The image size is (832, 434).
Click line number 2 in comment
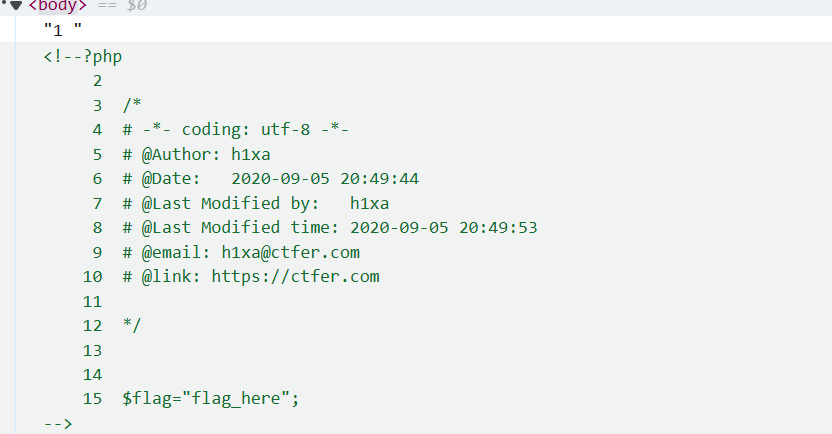97,81
